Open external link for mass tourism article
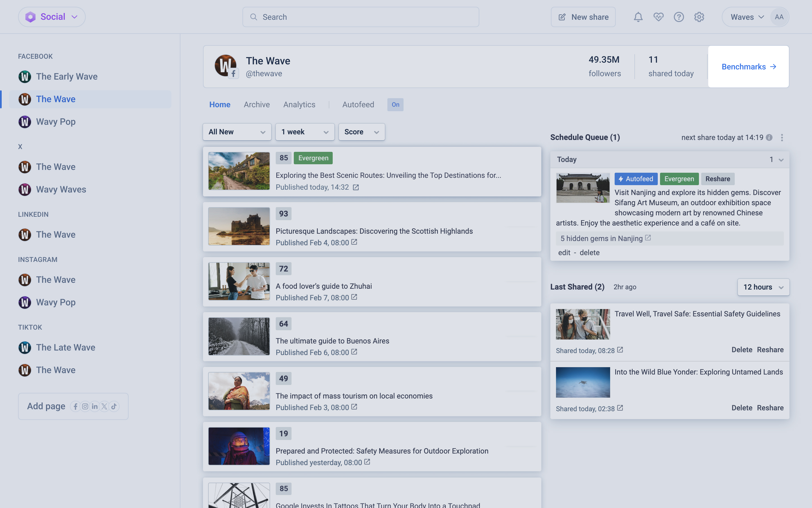 [354, 407]
